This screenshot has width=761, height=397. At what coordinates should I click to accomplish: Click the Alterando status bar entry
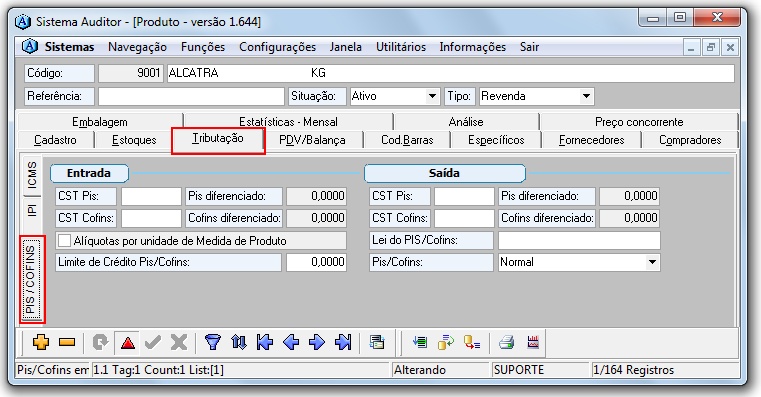tap(420, 370)
